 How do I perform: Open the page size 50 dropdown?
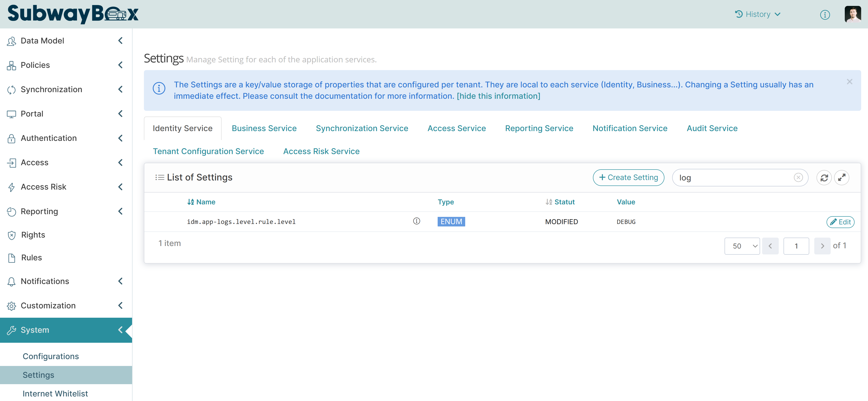(742, 246)
